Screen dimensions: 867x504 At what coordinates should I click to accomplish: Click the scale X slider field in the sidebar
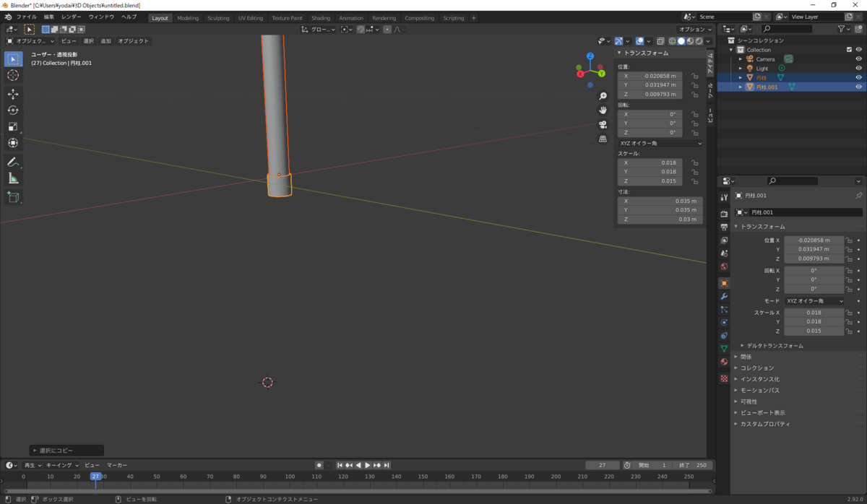click(x=650, y=162)
